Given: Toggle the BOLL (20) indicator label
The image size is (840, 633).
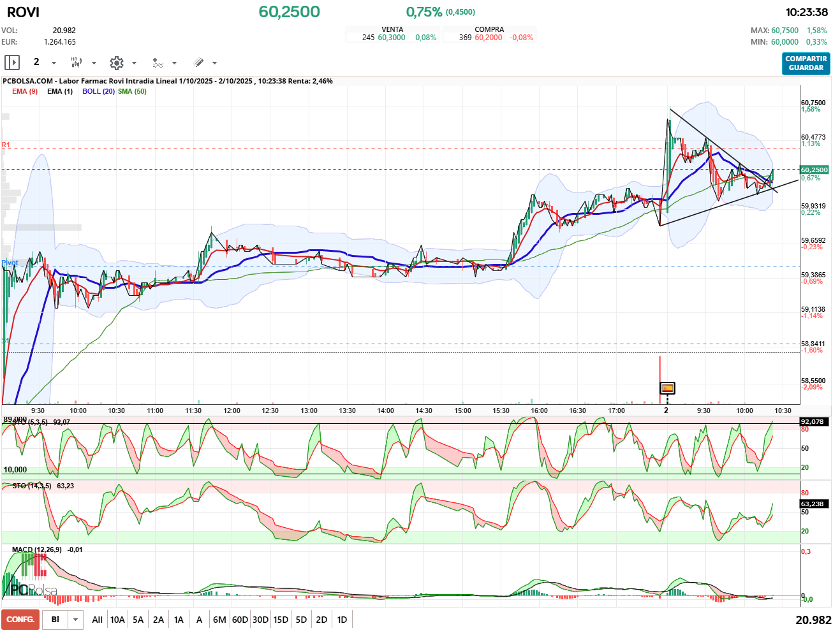Looking at the screenshot, I should (x=98, y=91).
